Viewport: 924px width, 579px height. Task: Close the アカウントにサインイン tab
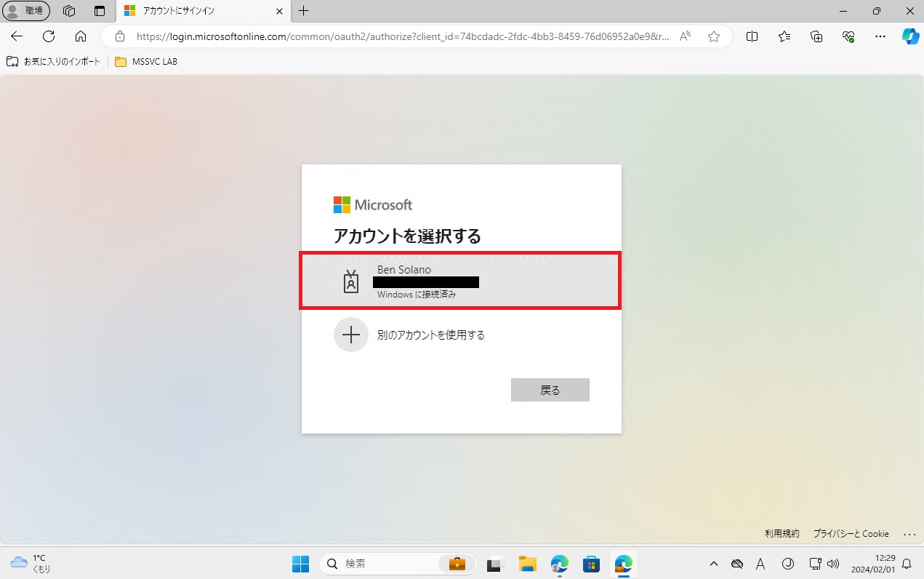[278, 11]
